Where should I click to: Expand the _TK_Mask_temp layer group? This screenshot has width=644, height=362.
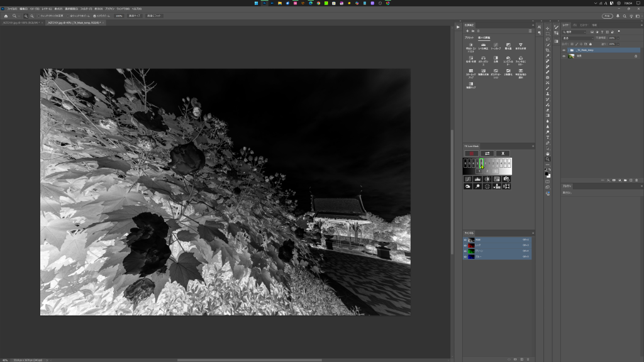[x=570, y=50]
